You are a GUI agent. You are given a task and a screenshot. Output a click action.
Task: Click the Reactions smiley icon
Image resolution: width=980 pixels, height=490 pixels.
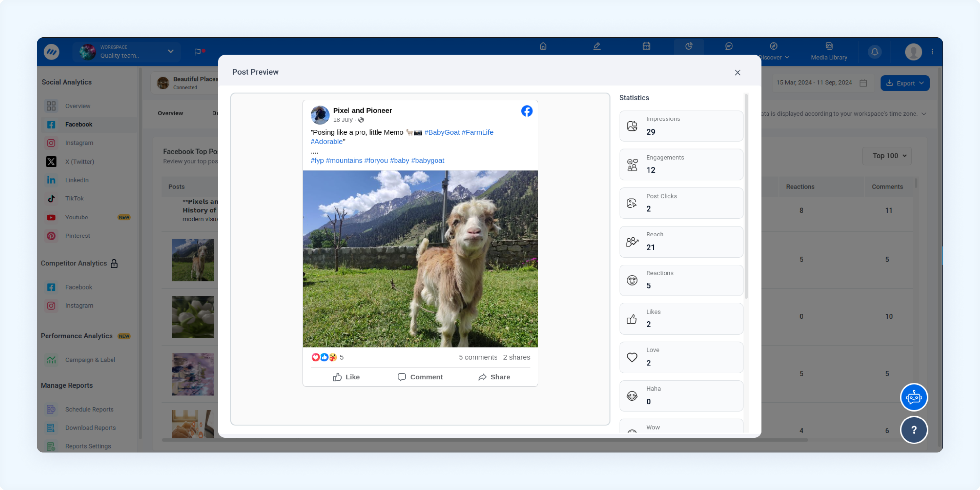(x=632, y=280)
